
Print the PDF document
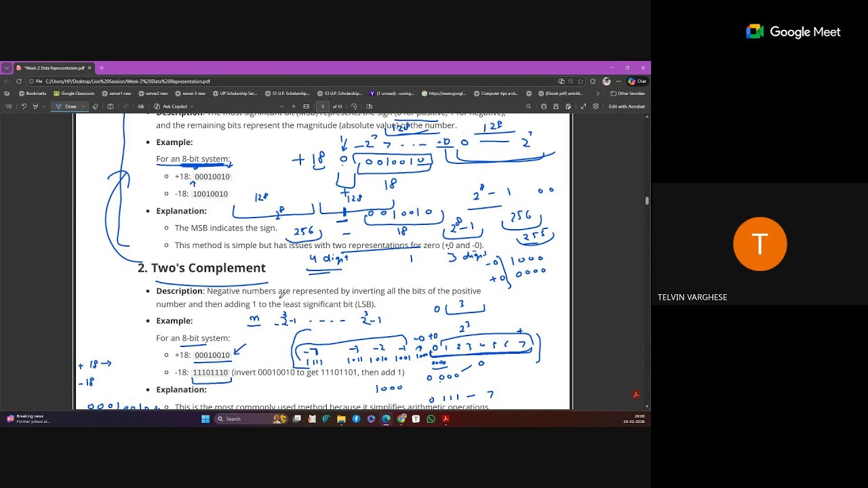544,106
